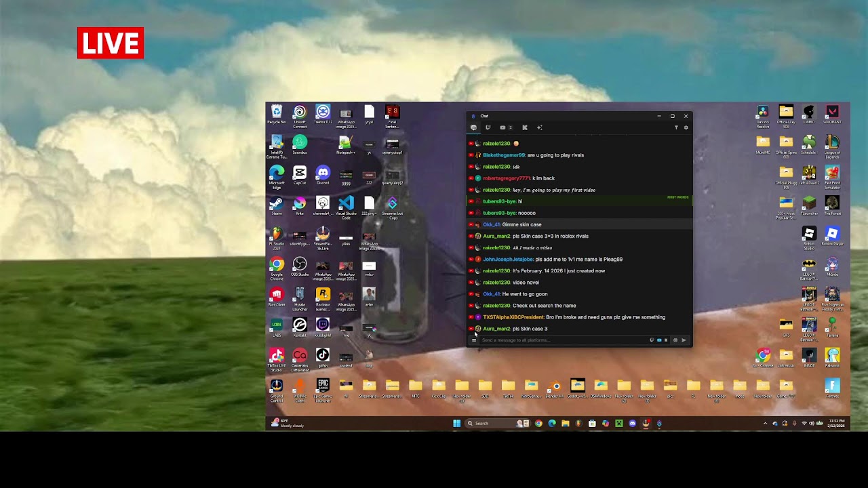Screen dimensions: 868x488
Task: Click username JohnJosephJetajobe in chat
Action: point(508,259)
